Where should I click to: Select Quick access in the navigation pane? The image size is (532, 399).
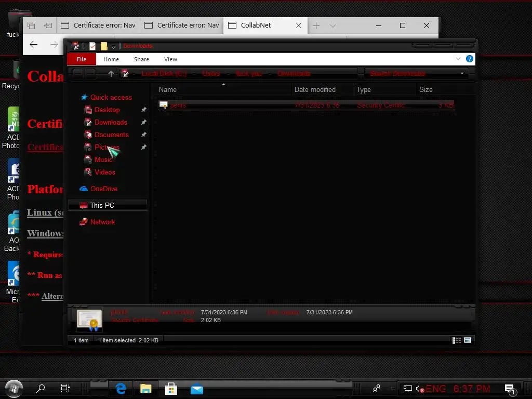(x=111, y=97)
